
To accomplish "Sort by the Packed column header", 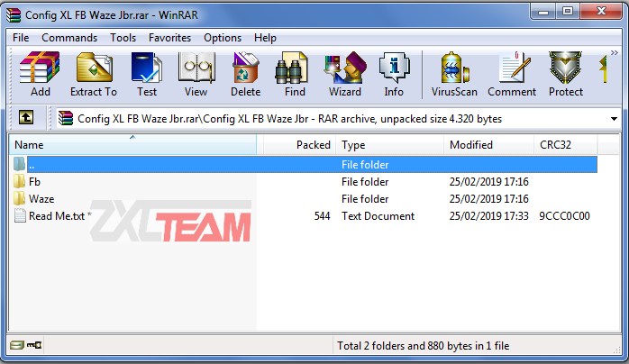I will (x=300, y=145).
